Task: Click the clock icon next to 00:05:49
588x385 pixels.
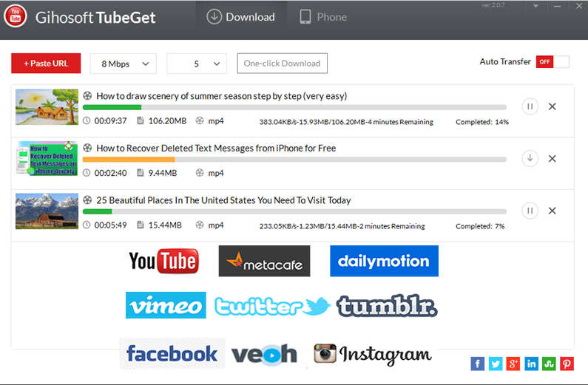Action: tap(87, 225)
